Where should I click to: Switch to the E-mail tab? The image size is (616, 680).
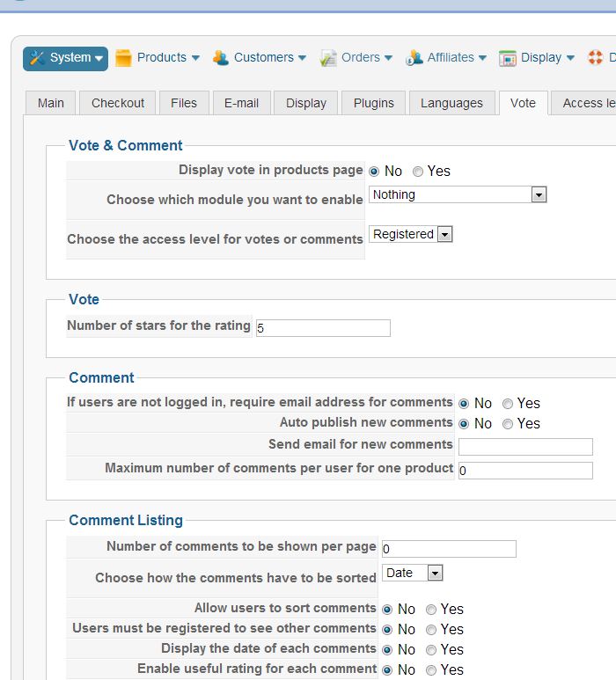pyautogui.click(x=241, y=103)
